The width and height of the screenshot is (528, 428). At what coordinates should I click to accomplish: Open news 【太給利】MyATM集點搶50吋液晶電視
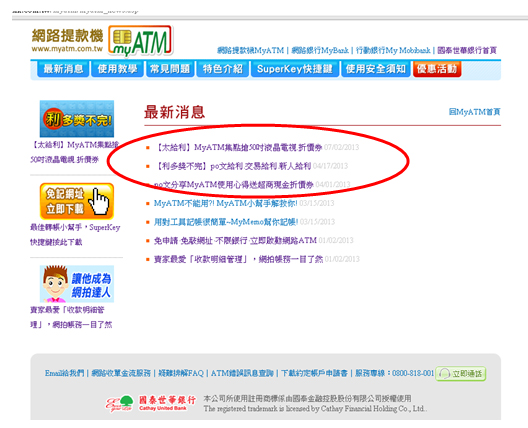pyautogui.click(x=238, y=147)
